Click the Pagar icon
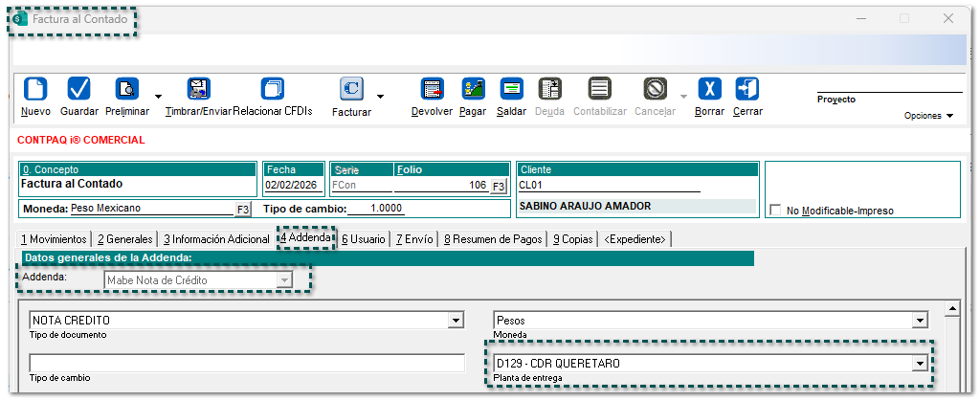Viewport: 980px width, 401px height. tap(473, 90)
